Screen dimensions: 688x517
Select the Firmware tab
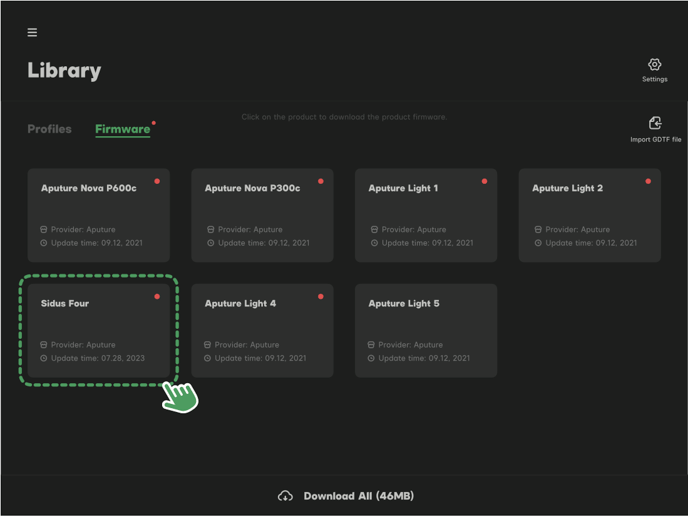pos(122,129)
